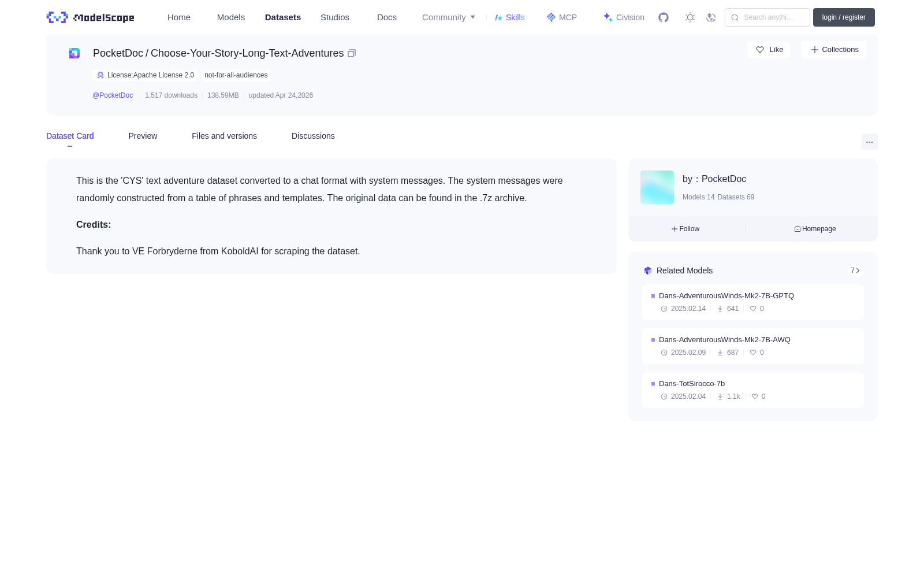Expand the Community dropdown menu

pos(449,17)
